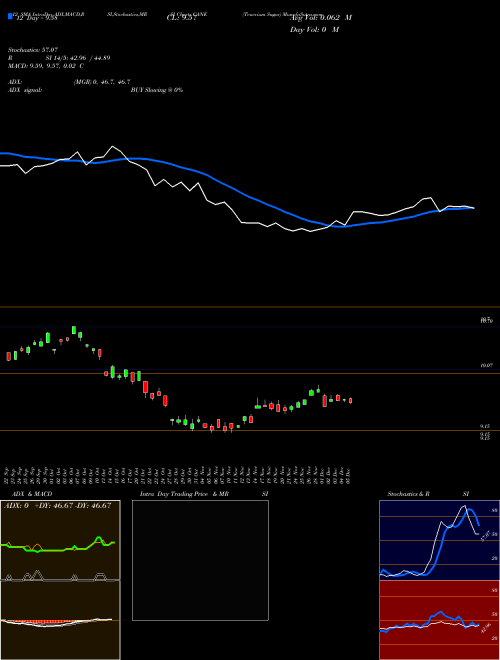Click the red-background RSI chart panel
This screenshot has height=660, width=500.
tap(439, 620)
